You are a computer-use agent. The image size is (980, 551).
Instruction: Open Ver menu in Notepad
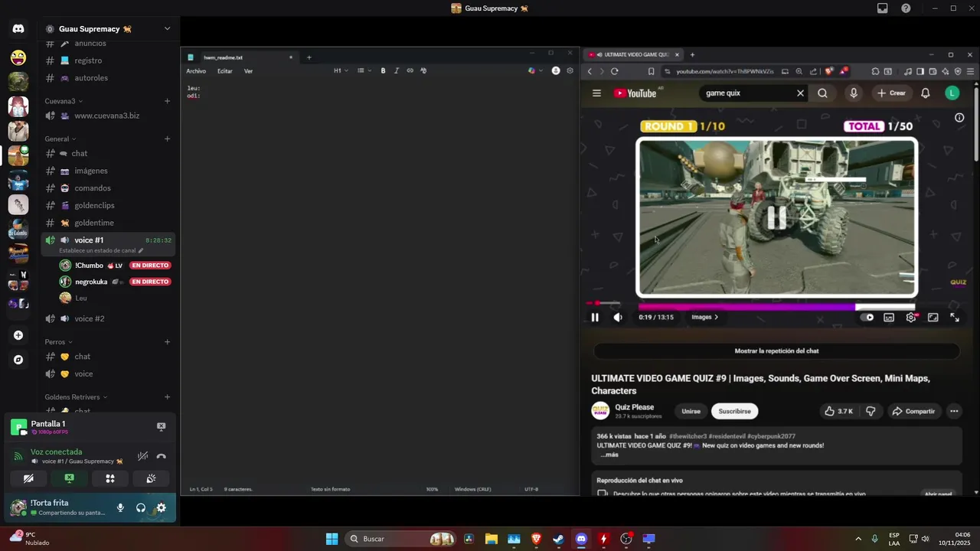[248, 71]
